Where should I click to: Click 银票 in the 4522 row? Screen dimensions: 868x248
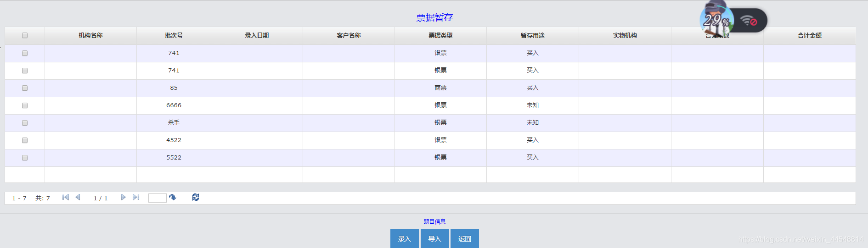440,140
